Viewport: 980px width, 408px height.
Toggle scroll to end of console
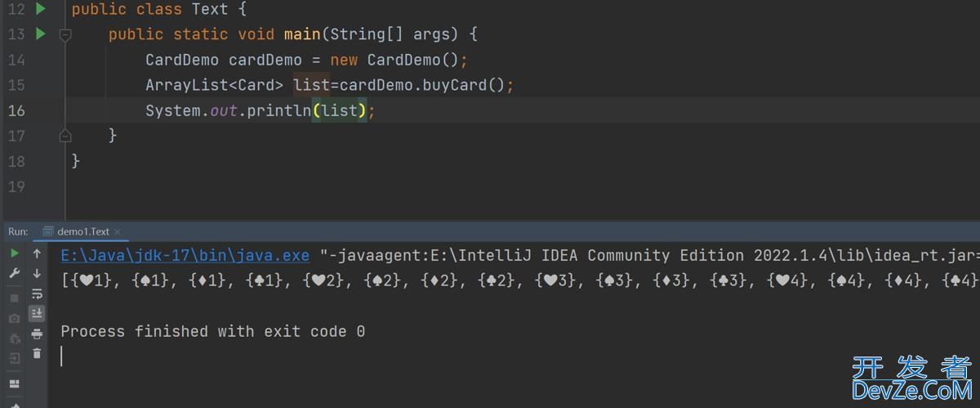37,313
